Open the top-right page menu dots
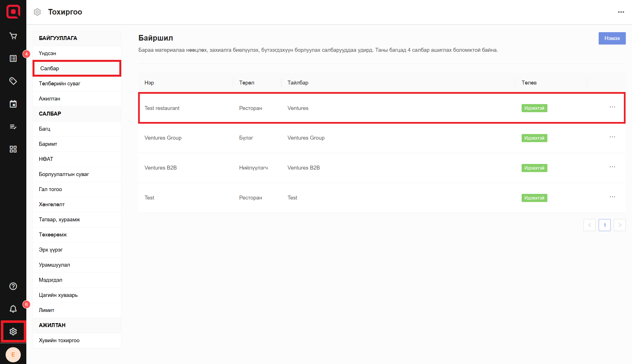The height and width of the screenshot is (364, 632). (621, 12)
